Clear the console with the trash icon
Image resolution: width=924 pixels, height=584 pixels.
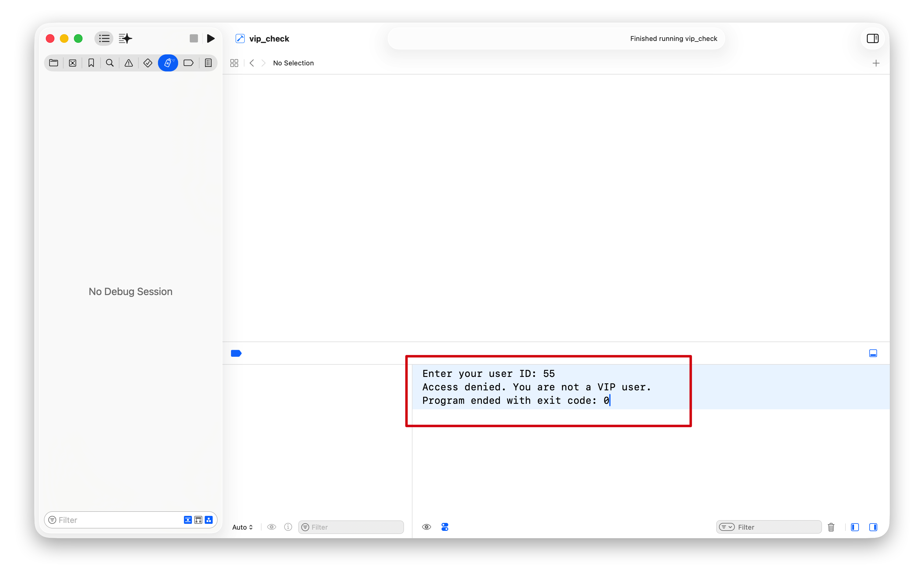pyautogui.click(x=831, y=527)
